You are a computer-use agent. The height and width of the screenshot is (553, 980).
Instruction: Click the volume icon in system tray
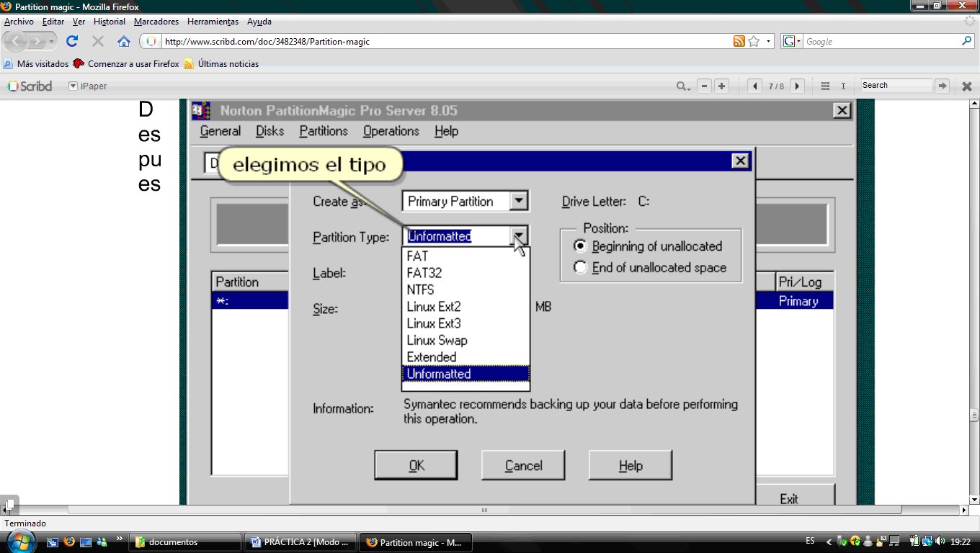pyautogui.click(x=940, y=541)
